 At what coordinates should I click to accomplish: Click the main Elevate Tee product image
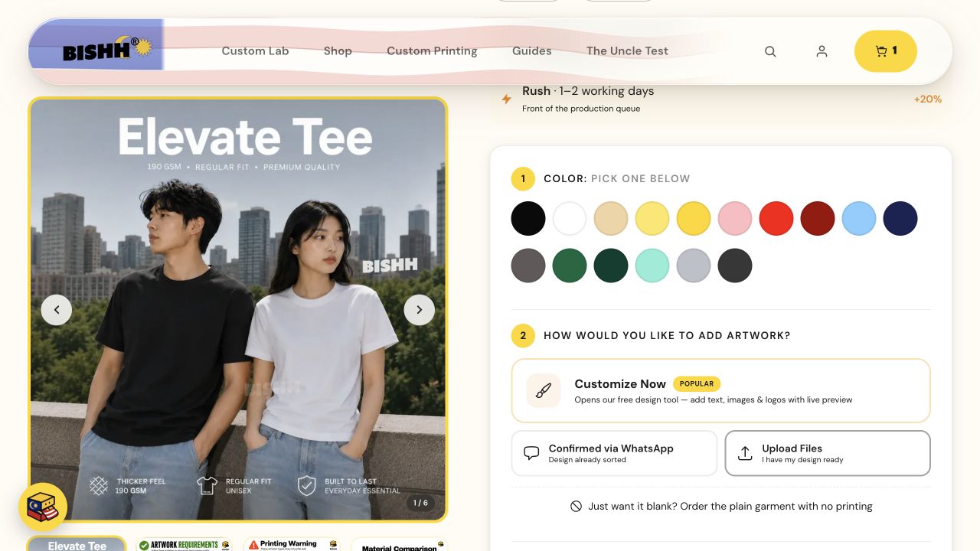tap(238, 310)
